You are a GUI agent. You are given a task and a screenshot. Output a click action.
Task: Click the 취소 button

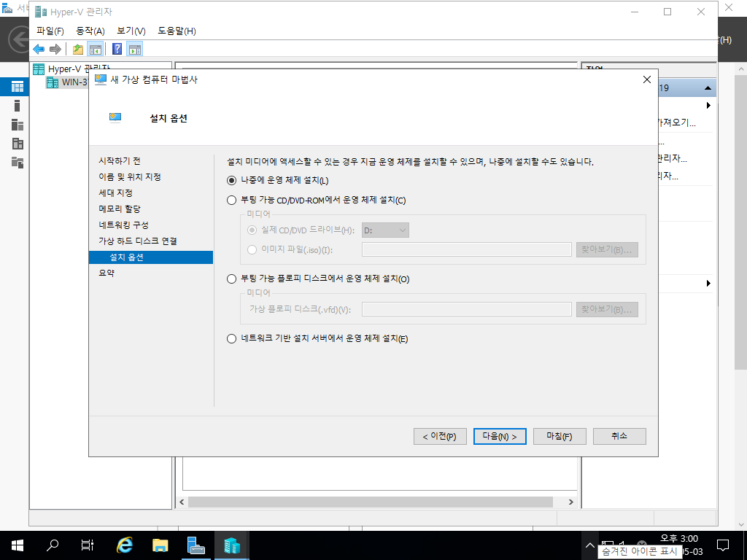tap(619, 436)
